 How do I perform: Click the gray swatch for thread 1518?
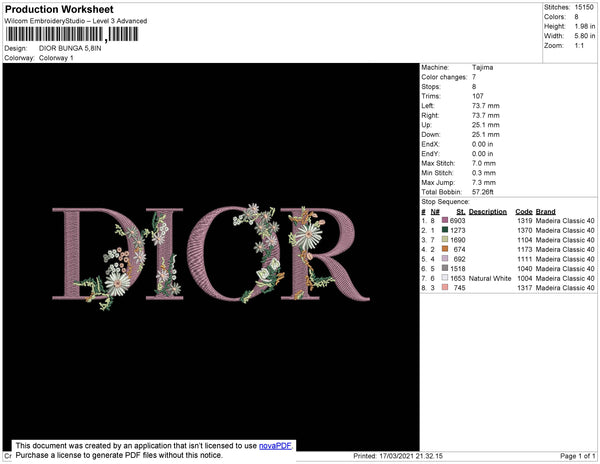pyautogui.click(x=445, y=268)
